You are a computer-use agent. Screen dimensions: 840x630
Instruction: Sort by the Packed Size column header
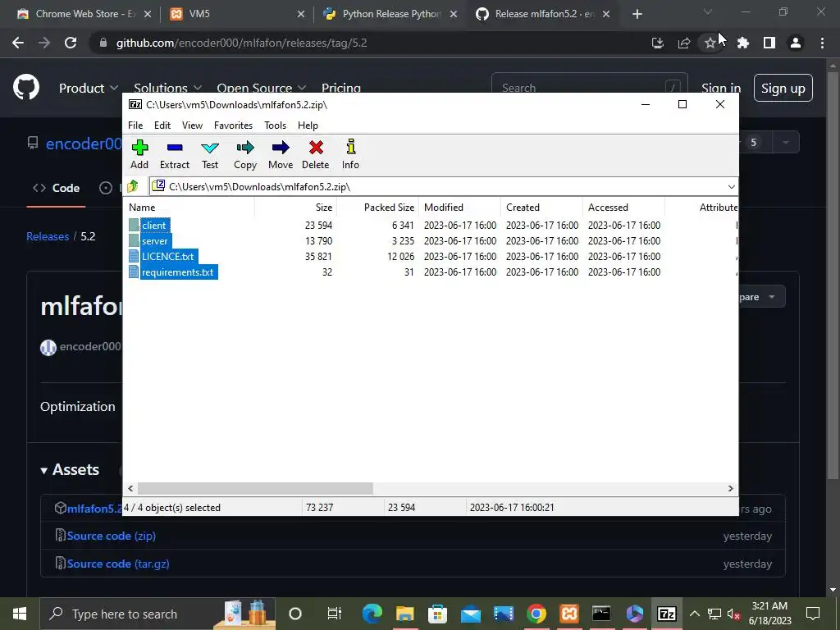[x=377, y=208]
